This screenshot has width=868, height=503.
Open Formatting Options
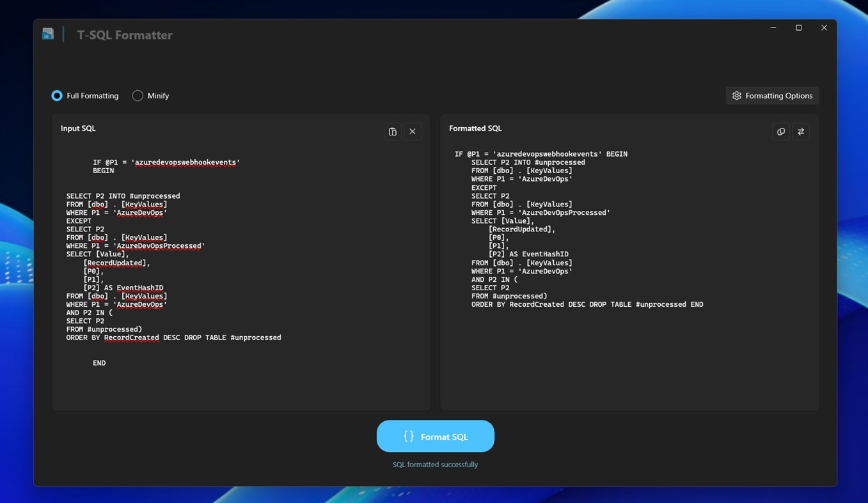point(772,96)
